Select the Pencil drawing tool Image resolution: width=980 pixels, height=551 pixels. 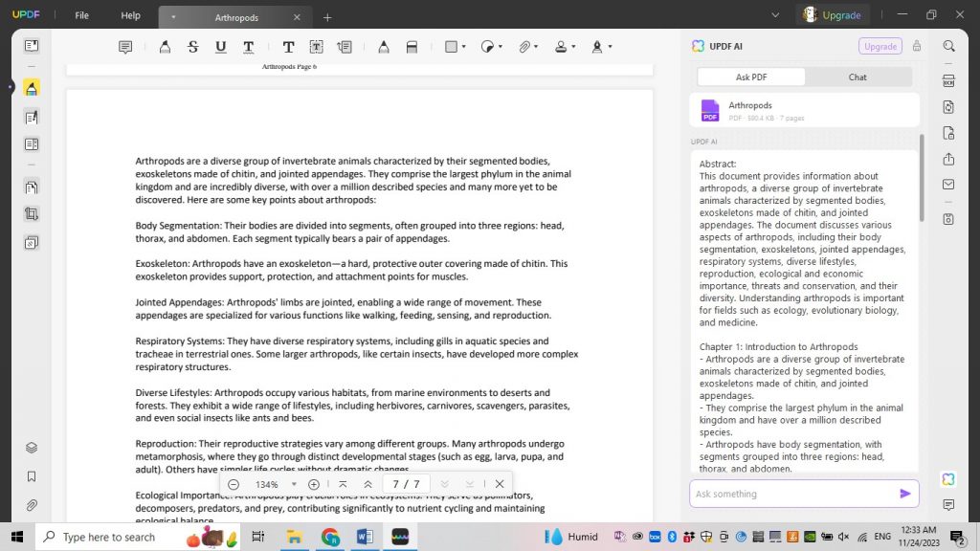click(382, 46)
